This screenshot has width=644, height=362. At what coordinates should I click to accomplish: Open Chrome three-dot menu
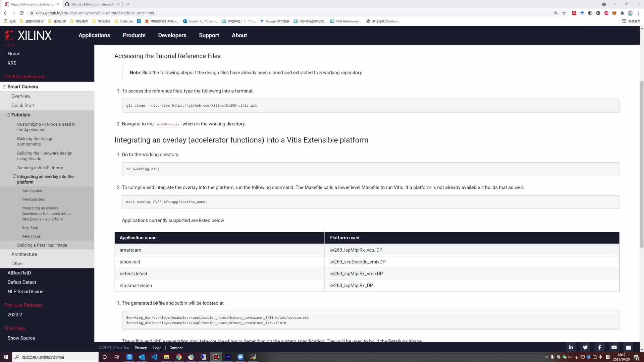(x=639, y=13)
